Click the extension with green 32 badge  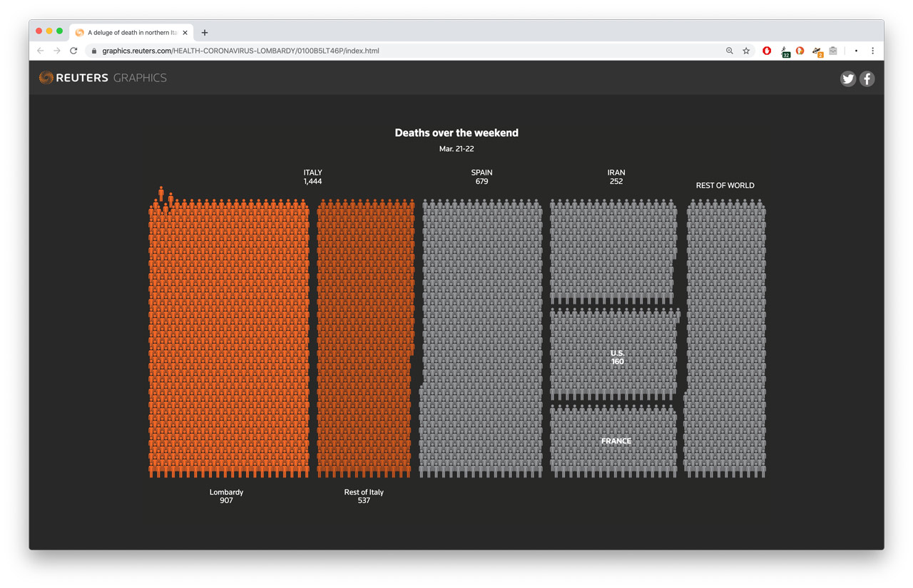coord(785,52)
